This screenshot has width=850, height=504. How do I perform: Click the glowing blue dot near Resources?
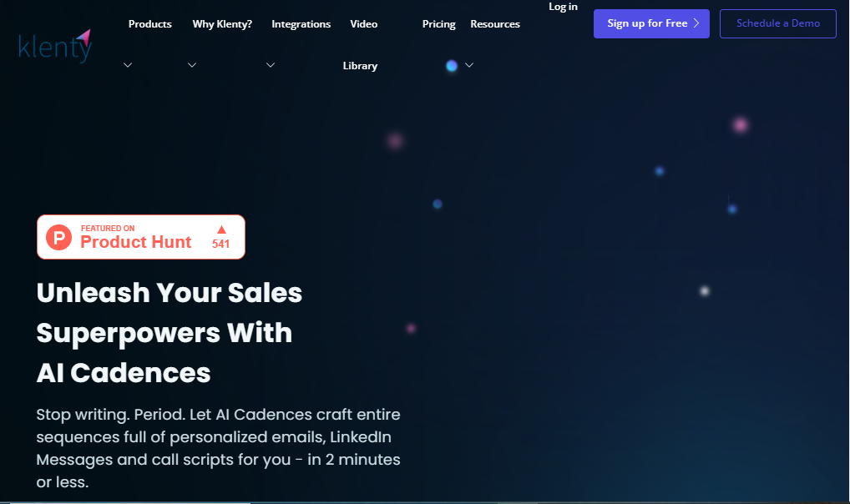click(452, 66)
